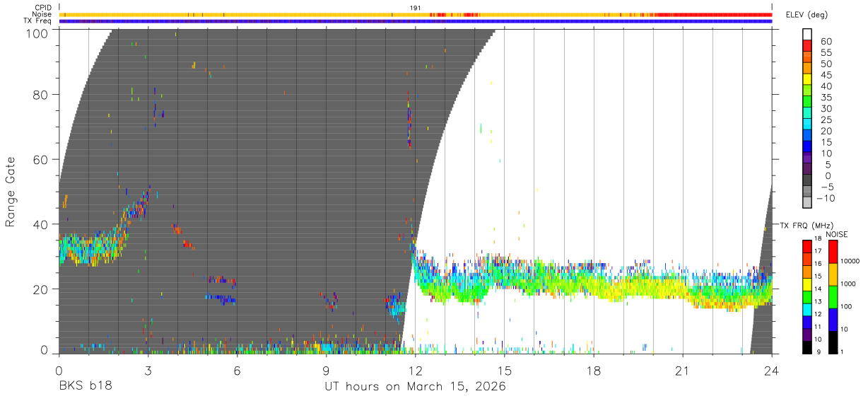Click the cyan 12–13 MHz TX frequency swatch
This screenshot has height=401, width=868.
807,308
